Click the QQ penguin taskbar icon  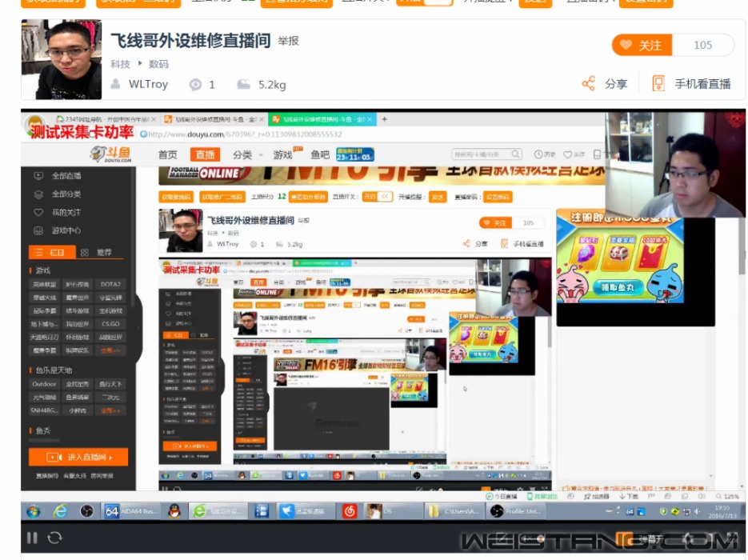pyautogui.click(x=174, y=511)
